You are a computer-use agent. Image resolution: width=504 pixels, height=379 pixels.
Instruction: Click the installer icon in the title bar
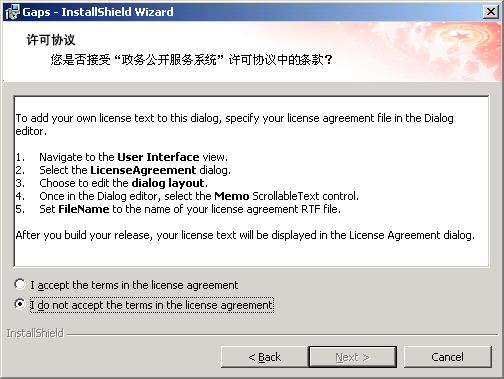click(x=13, y=12)
